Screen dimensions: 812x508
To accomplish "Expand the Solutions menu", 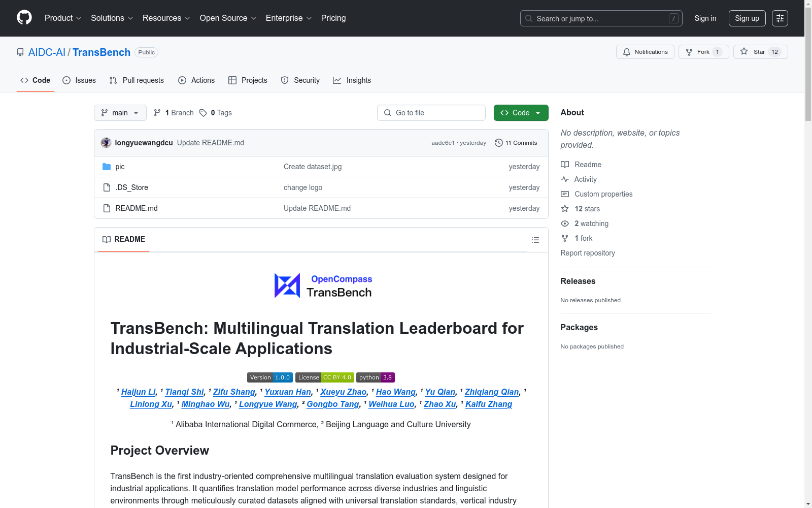I will 112,18.
